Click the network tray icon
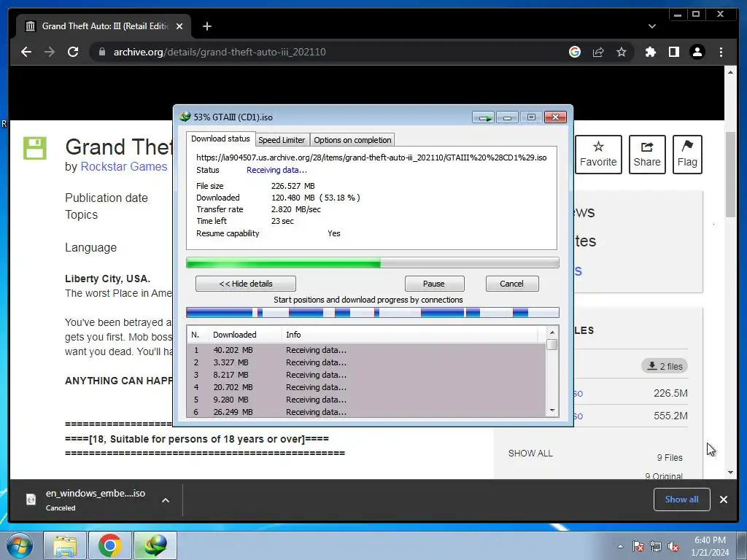Screen dimensions: 747x560 pyautogui.click(x=656, y=547)
